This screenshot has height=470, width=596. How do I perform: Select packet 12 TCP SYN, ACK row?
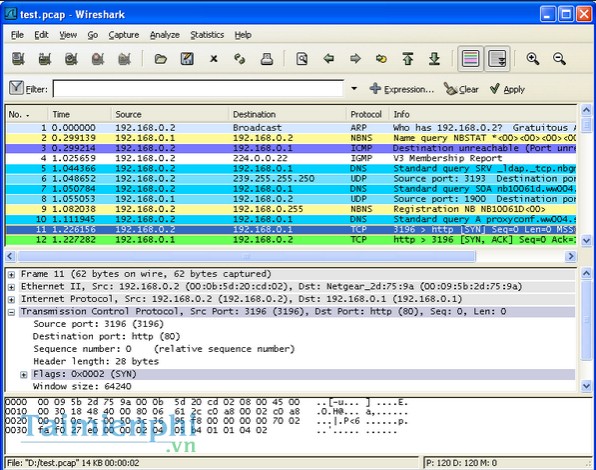click(291, 240)
